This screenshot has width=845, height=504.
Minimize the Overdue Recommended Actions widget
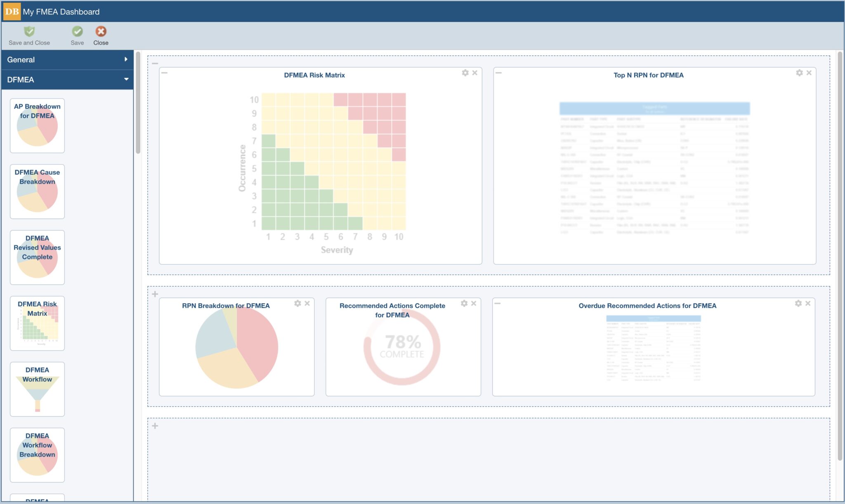[498, 303]
